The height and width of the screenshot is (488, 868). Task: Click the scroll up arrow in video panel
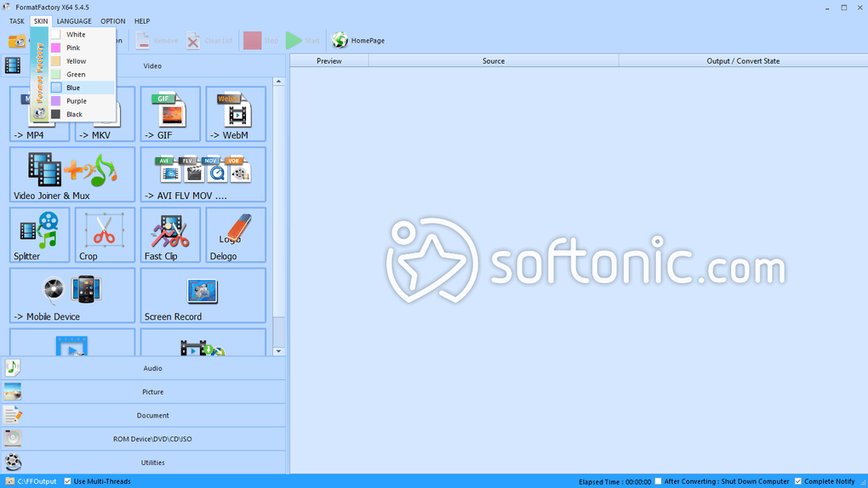pos(279,82)
